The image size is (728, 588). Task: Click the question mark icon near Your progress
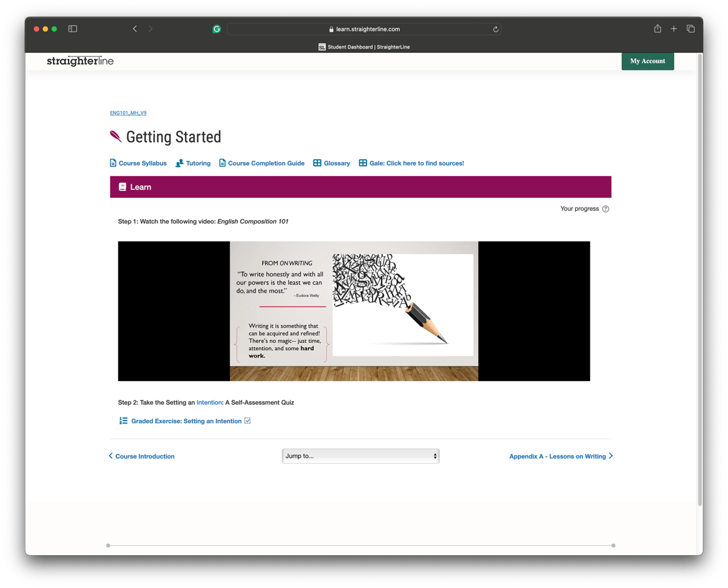605,208
